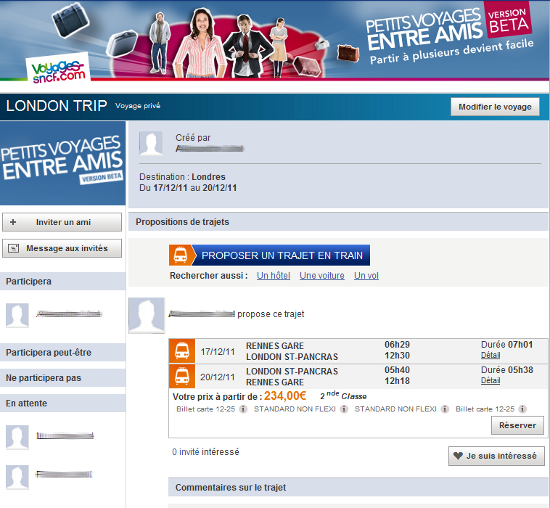Click info icon after first Billet carte 12-25
The height and width of the screenshot is (508, 550).
click(243, 409)
